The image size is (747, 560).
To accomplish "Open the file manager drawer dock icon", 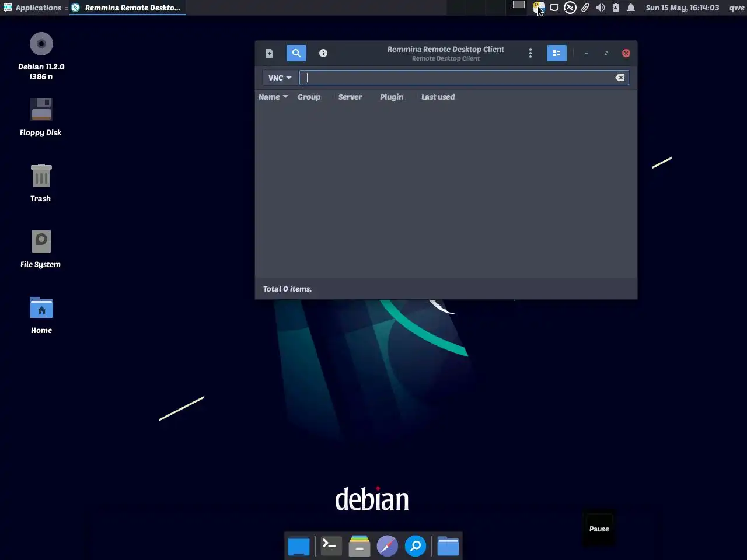I will coord(359,546).
